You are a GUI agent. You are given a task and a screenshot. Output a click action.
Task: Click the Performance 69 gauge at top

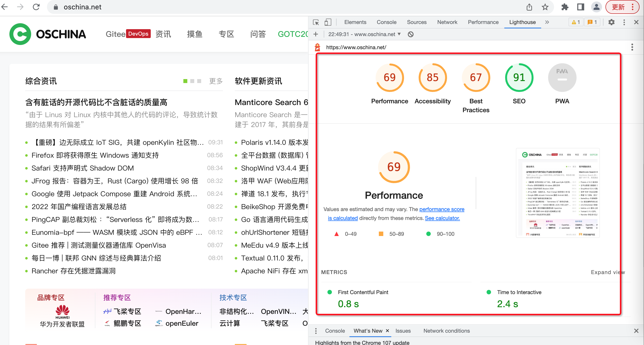[389, 78]
